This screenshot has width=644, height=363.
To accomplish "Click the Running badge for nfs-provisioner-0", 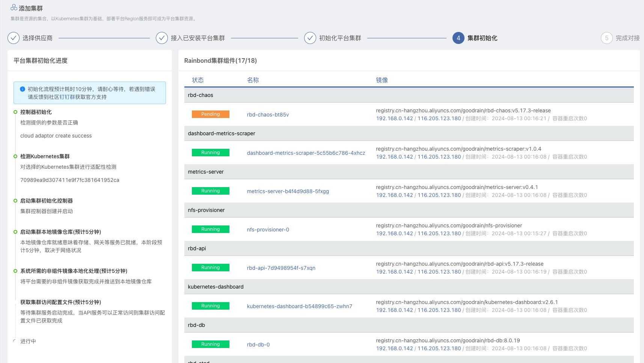I will (211, 229).
